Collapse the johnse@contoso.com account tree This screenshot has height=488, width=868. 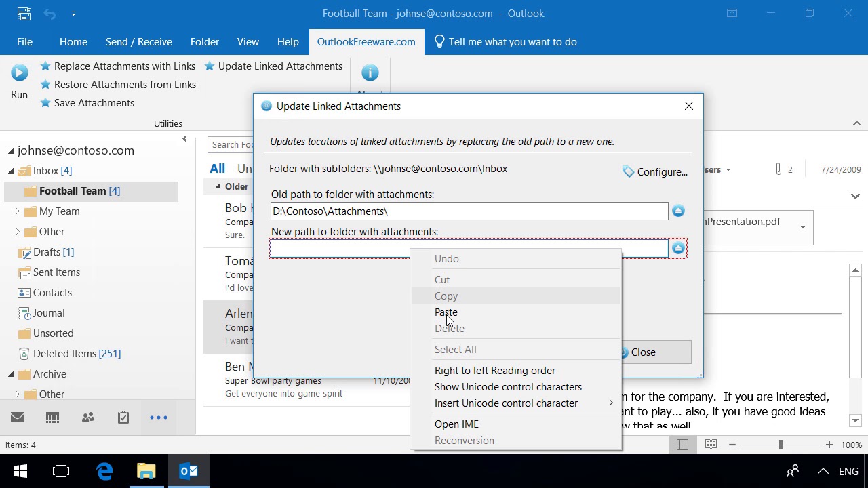[12, 151]
